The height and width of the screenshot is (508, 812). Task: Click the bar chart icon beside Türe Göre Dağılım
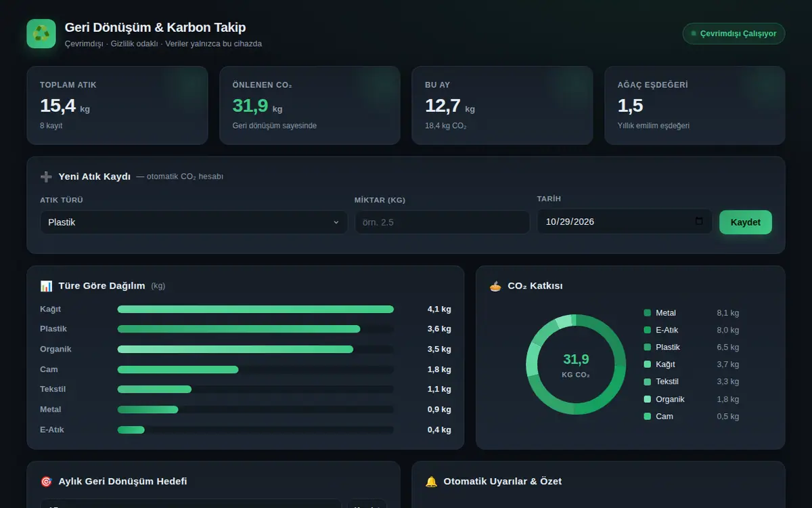click(46, 286)
